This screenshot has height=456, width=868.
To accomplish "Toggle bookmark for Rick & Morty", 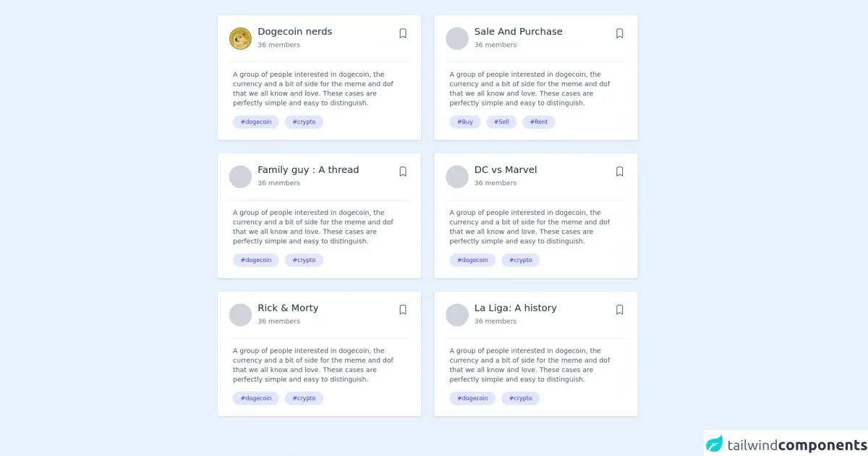I will pyautogui.click(x=403, y=310).
